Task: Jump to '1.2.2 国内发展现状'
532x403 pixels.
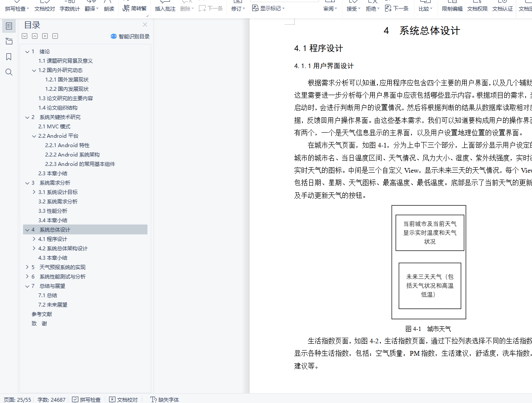Action: (x=67, y=89)
